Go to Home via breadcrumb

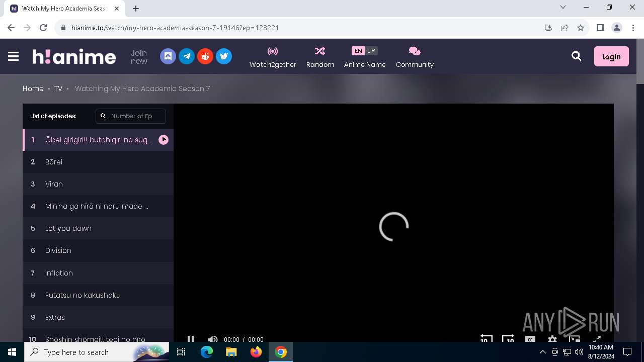pyautogui.click(x=33, y=88)
